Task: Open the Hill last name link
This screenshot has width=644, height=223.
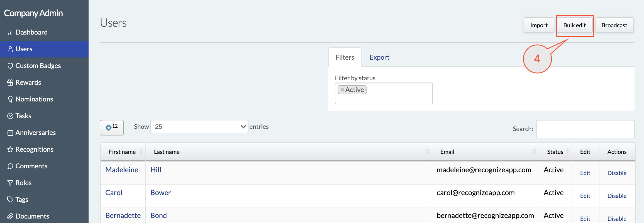Action: 156,170
